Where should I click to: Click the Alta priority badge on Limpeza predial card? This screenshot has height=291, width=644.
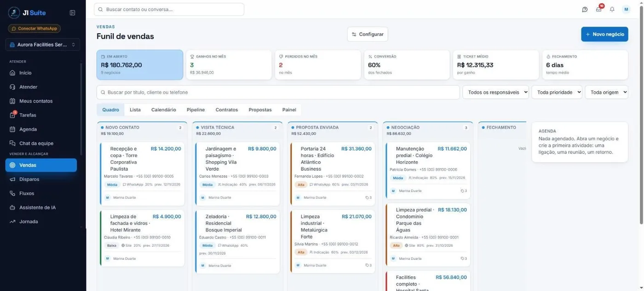click(396, 245)
